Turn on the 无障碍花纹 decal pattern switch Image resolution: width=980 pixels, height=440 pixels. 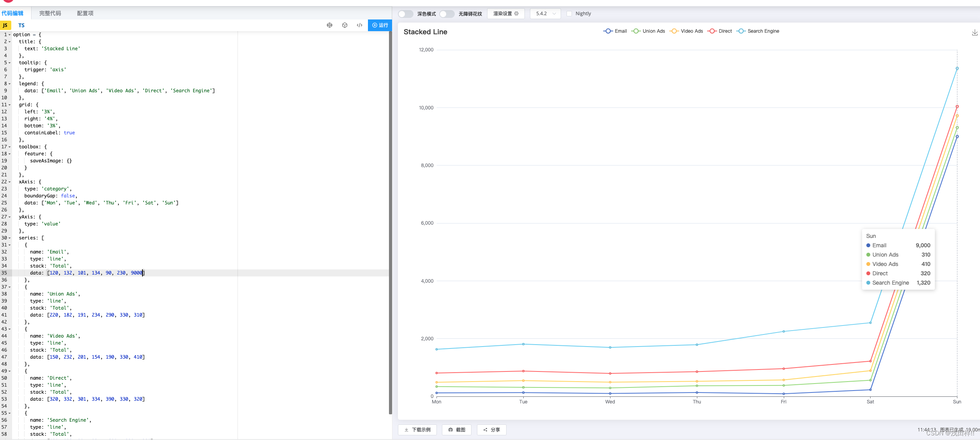(x=447, y=14)
